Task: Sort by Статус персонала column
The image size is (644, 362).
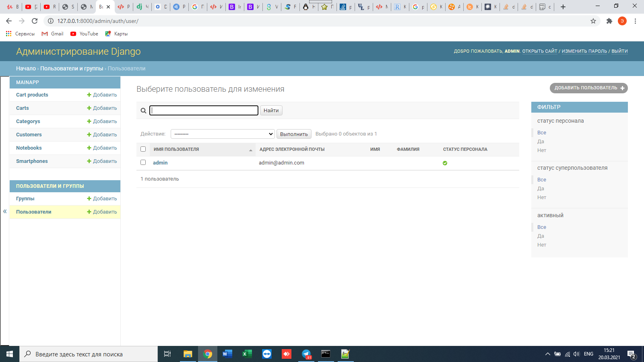Action: [x=465, y=149]
